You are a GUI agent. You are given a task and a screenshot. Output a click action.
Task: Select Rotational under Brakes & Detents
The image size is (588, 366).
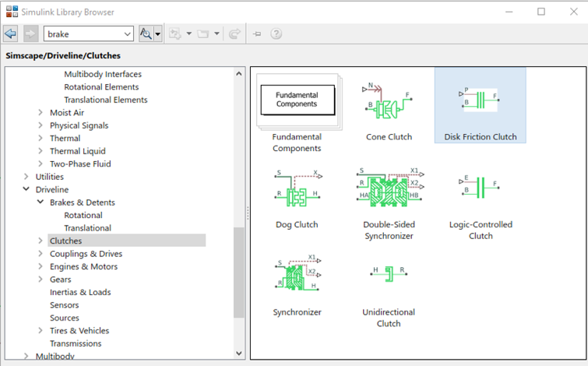[83, 216]
